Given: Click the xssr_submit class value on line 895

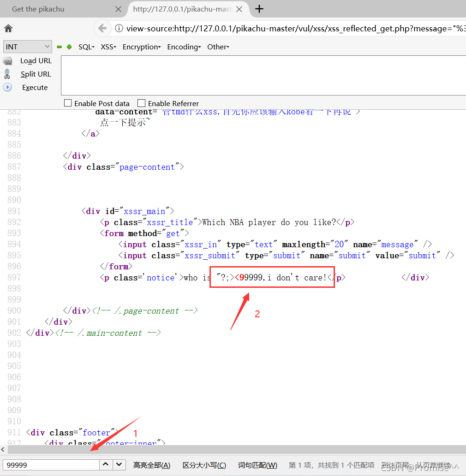Looking at the screenshot, I should tap(210, 256).
